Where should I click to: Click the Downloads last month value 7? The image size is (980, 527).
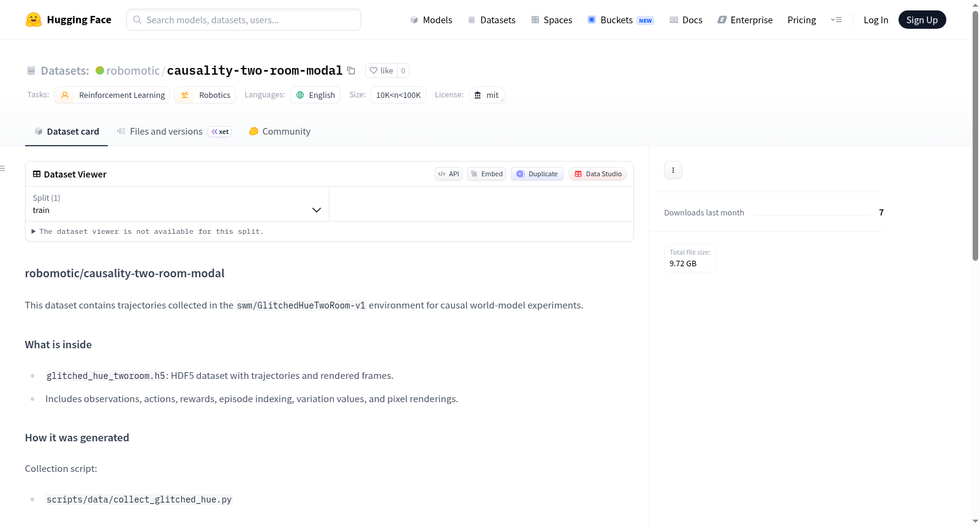[x=881, y=212]
